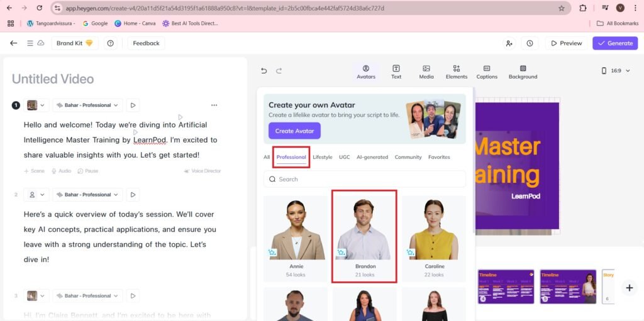Viewport: 644px width, 321px height.
Task: Click the favorite star icon on Annie's card
Action: 272,253
